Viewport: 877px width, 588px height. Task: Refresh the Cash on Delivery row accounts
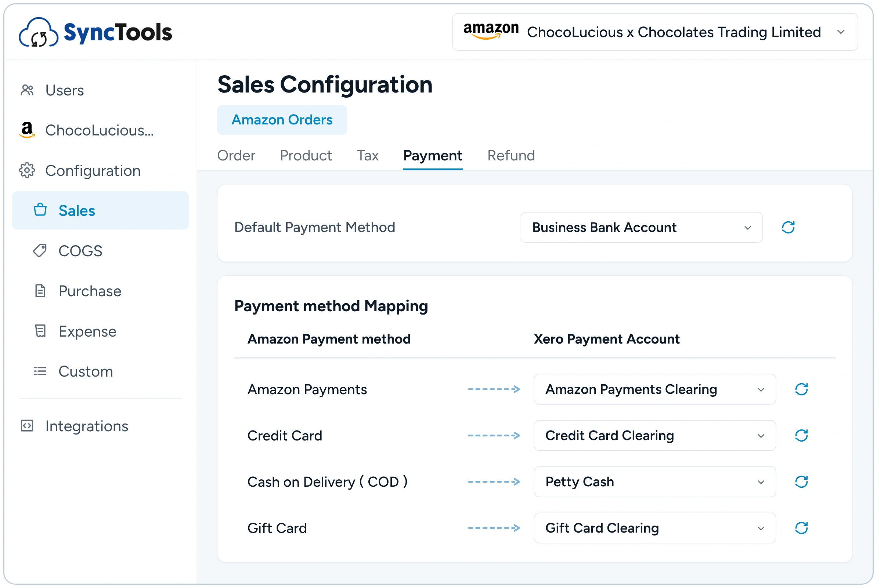pos(801,482)
